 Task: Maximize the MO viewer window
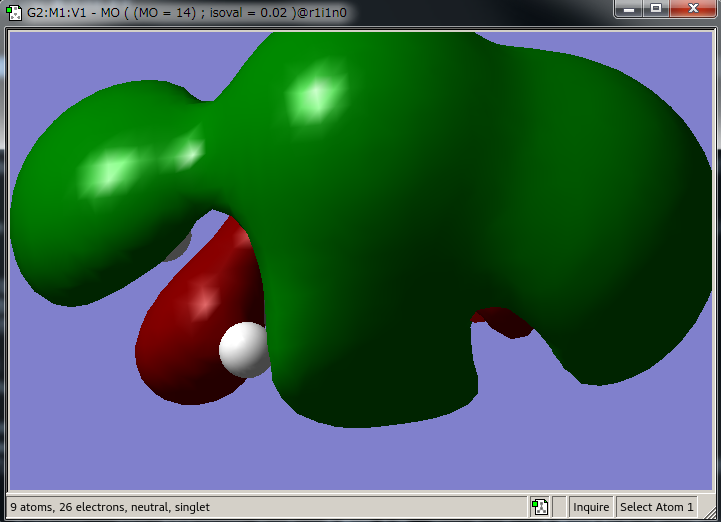coord(656,9)
